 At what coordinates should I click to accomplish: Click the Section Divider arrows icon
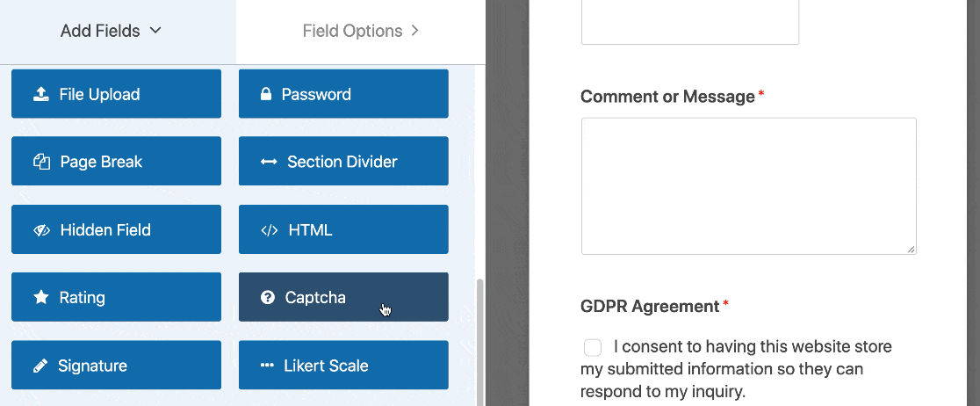click(x=269, y=162)
